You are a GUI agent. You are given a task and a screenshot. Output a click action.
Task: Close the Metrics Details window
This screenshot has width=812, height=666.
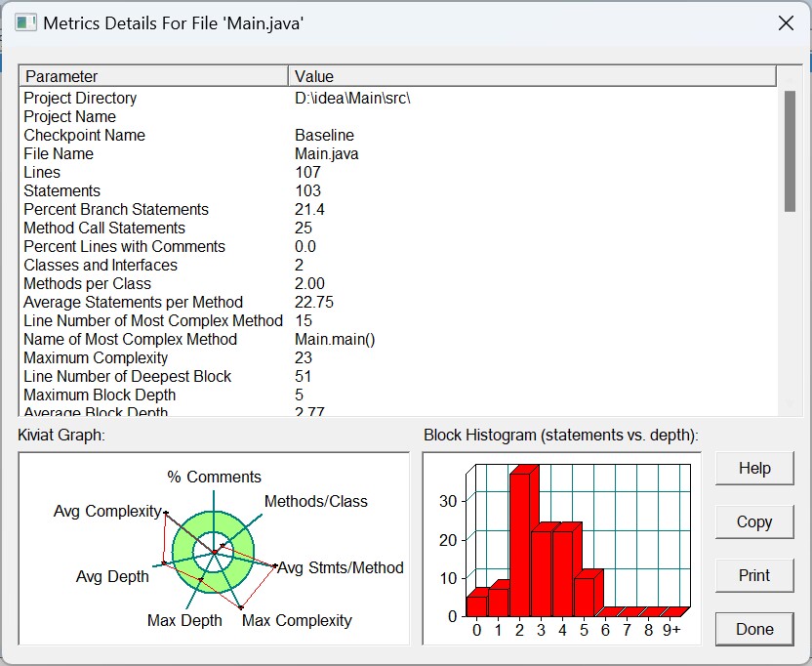[786, 23]
